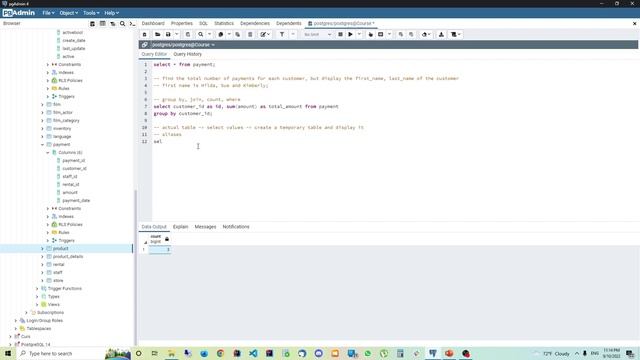Open the File menu
The width and height of the screenshot is (640, 360).
[48, 13]
